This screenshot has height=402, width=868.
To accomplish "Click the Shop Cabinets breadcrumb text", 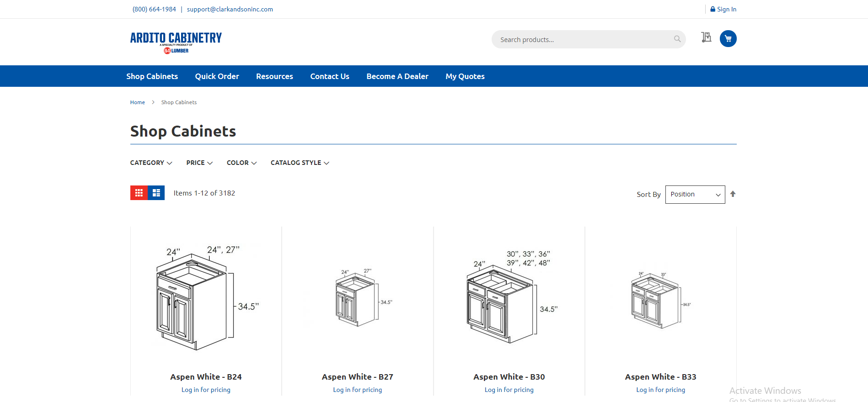I will coord(179,102).
